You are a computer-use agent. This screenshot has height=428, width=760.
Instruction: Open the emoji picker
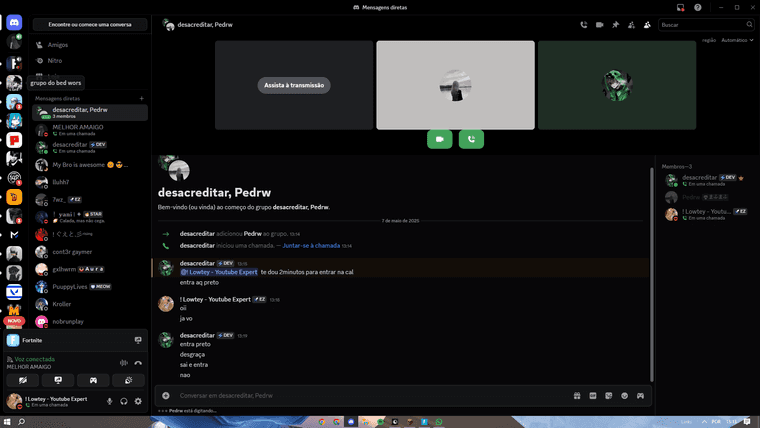tap(624, 396)
